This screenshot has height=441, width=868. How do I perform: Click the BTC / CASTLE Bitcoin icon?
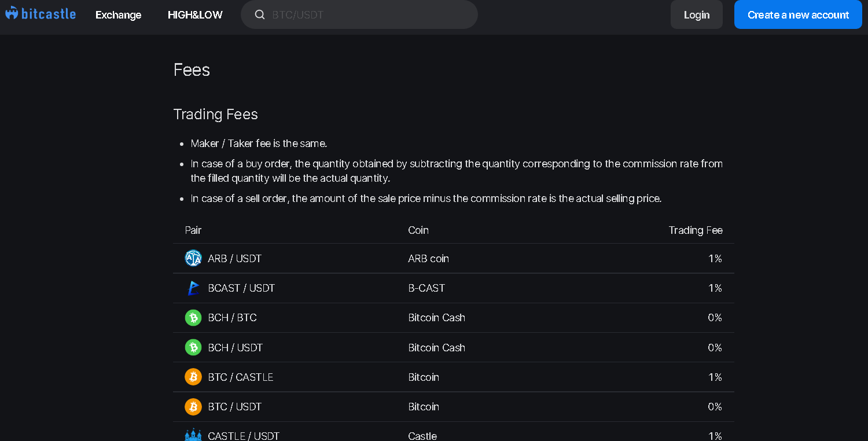pos(193,377)
